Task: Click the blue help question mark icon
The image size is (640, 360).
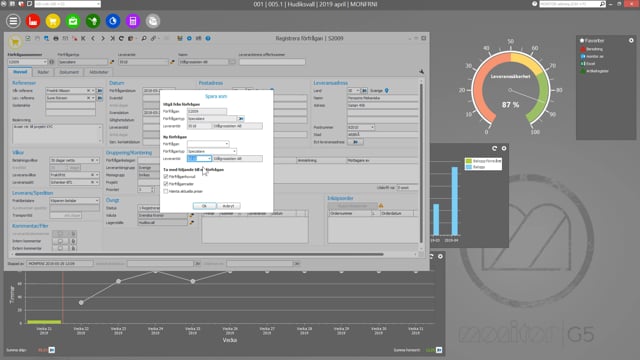Action: point(208,38)
